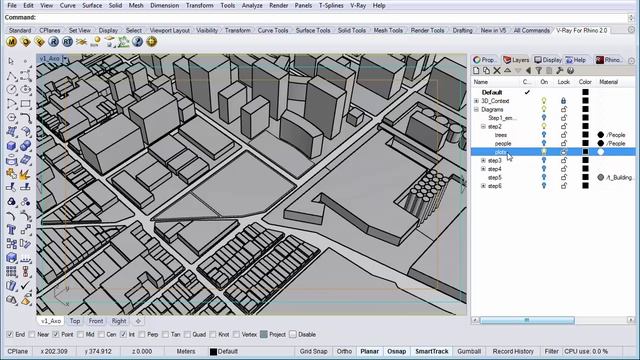The image size is (640, 360).
Task: Turn off the trees layer bulb
Action: click(544, 135)
